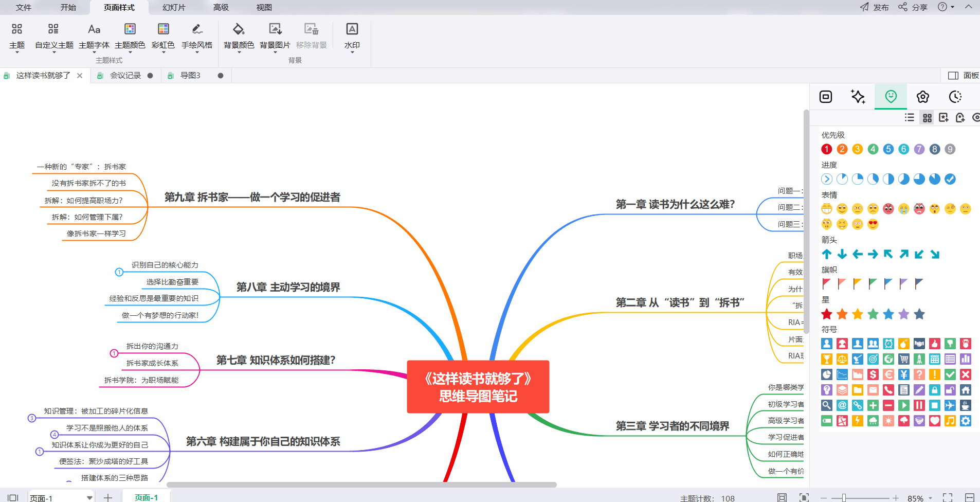The image size is (980, 502).
Task: Expand the 主题字体 font dropdown
Action: pos(94,52)
